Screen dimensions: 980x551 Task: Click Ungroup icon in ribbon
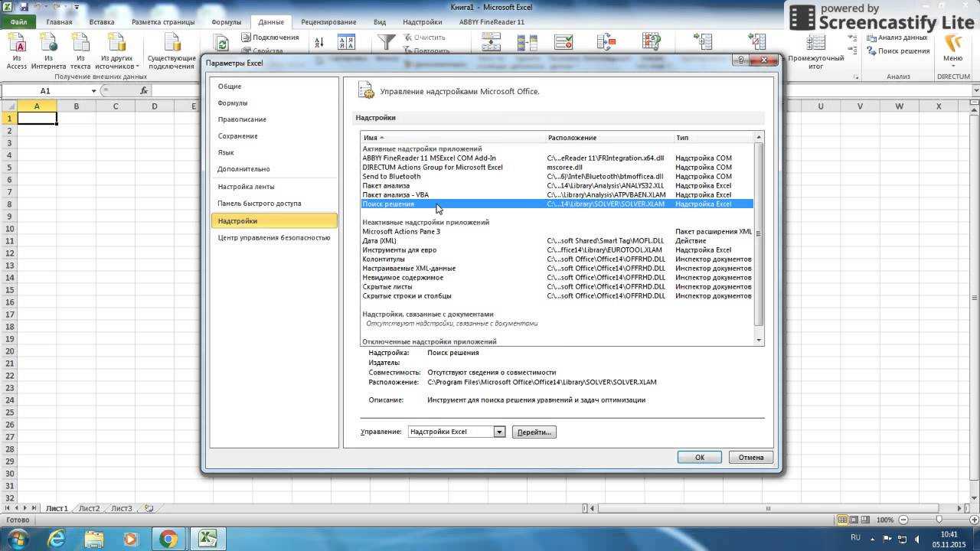pos(756,43)
